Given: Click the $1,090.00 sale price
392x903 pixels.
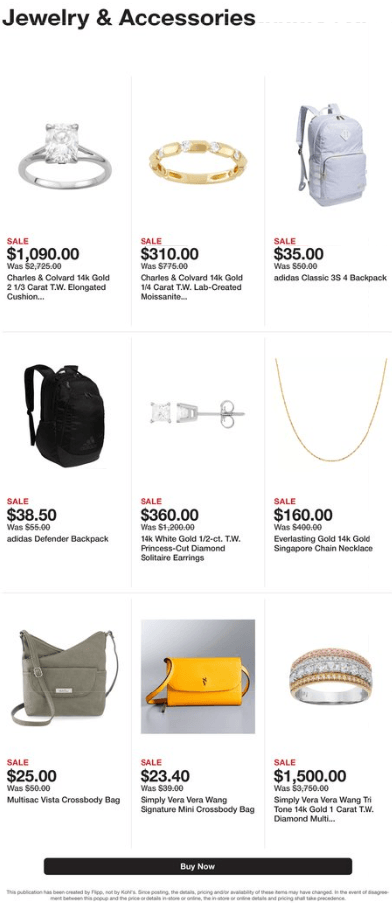Looking at the screenshot, I should 43,254.
